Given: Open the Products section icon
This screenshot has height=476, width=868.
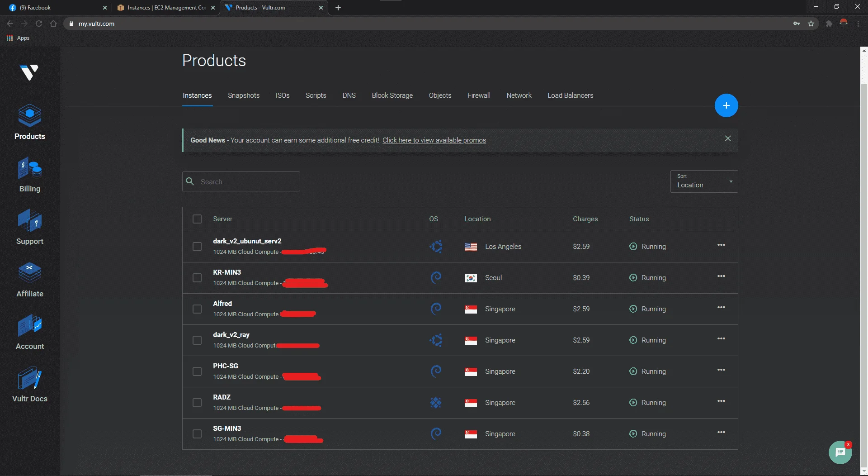Looking at the screenshot, I should pos(30,116).
